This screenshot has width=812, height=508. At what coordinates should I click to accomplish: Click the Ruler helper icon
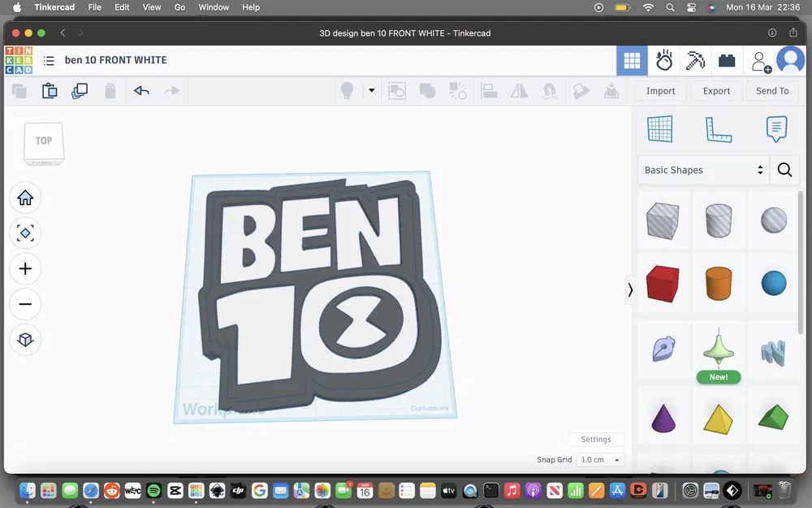point(719,128)
